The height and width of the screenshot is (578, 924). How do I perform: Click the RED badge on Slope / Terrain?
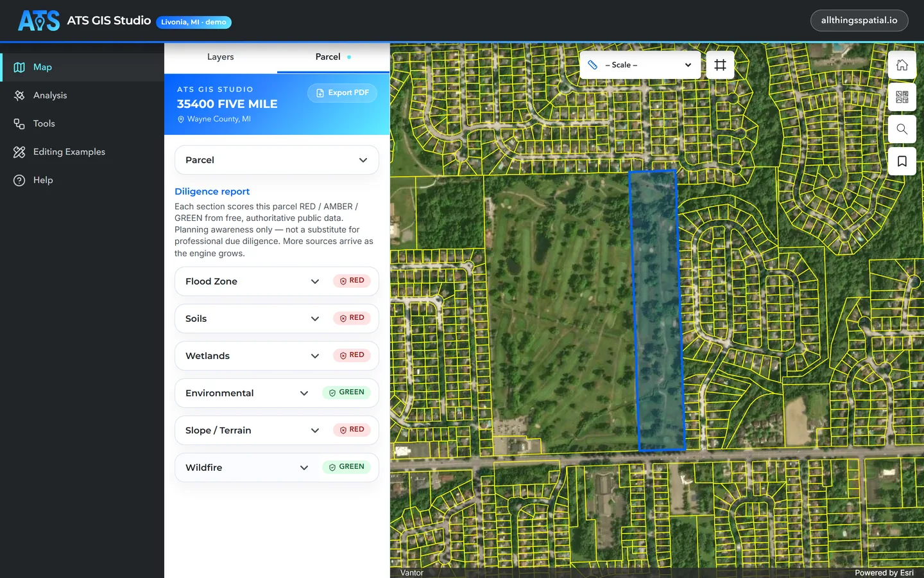click(x=352, y=430)
